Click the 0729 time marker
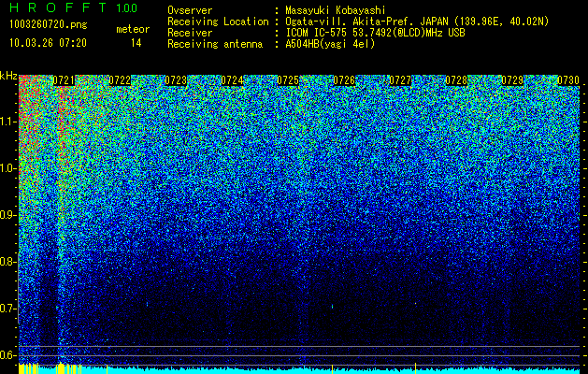This screenshot has height=374, width=588. [x=512, y=80]
